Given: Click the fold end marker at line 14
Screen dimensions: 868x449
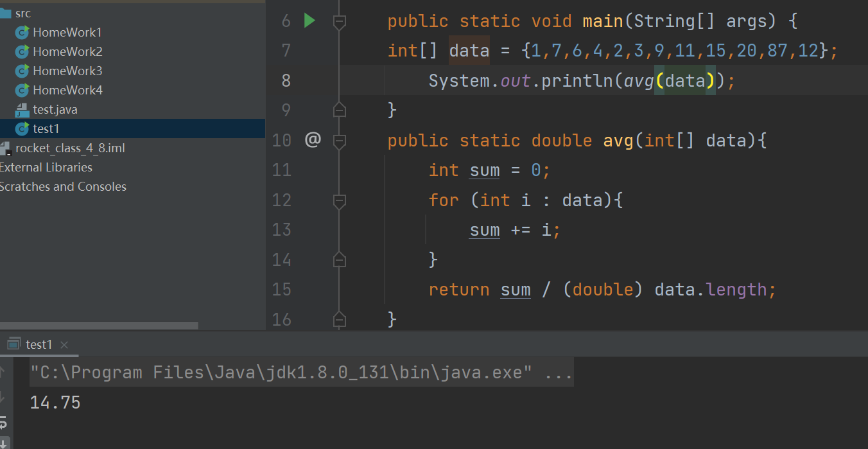Looking at the screenshot, I should click(340, 260).
